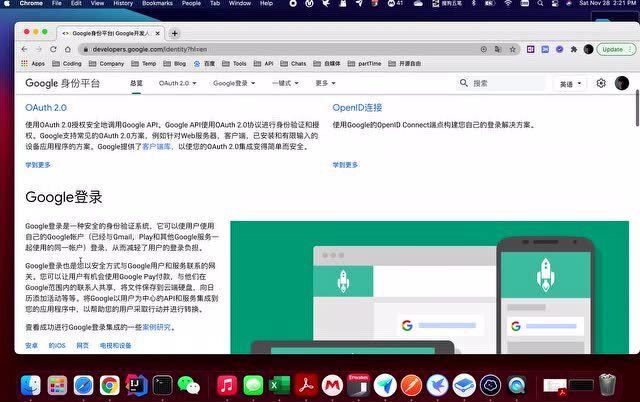Image resolution: width=640 pixels, height=402 pixels.
Task: Click the user avatar in page header
Action: [622, 84]
